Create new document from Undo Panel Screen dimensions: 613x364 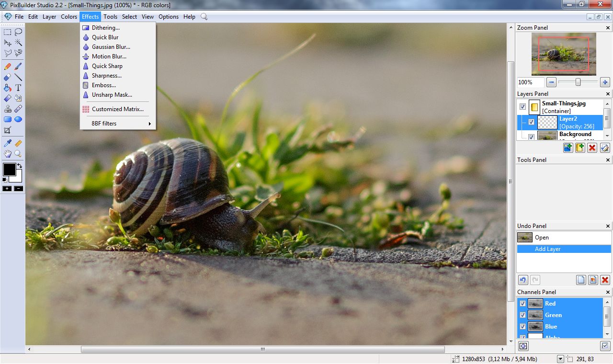[581, 280]
